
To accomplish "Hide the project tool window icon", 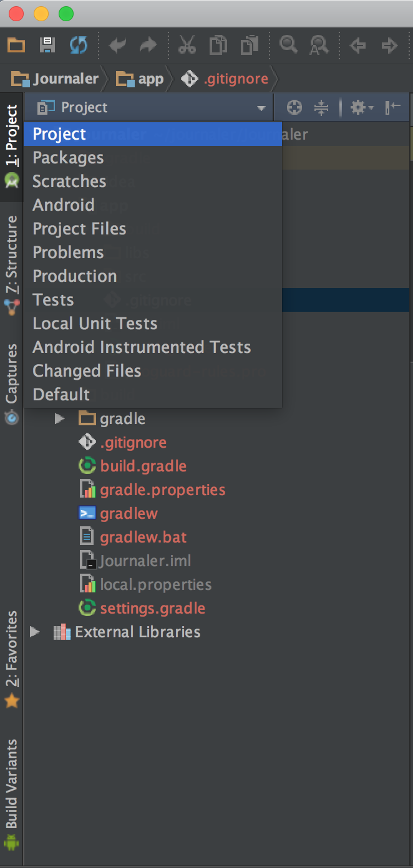I will pos(392,108).
